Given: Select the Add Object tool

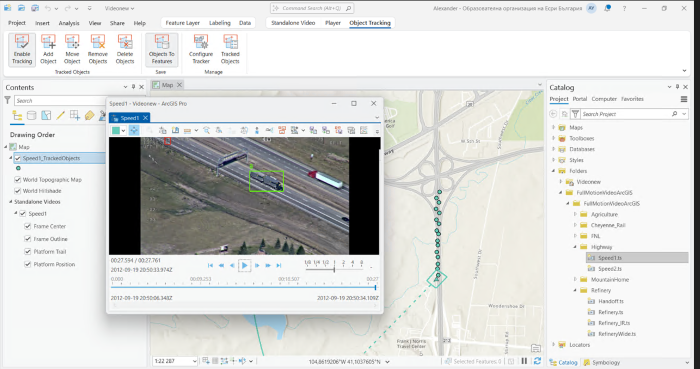Looking at the screenshot, I should pos(48,50).
